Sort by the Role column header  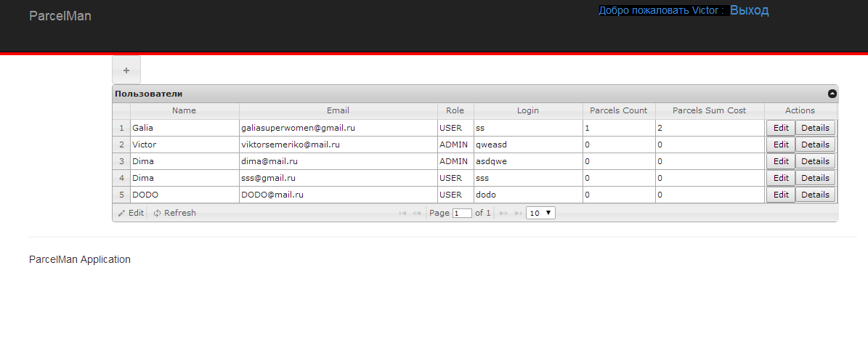(455, 110)
